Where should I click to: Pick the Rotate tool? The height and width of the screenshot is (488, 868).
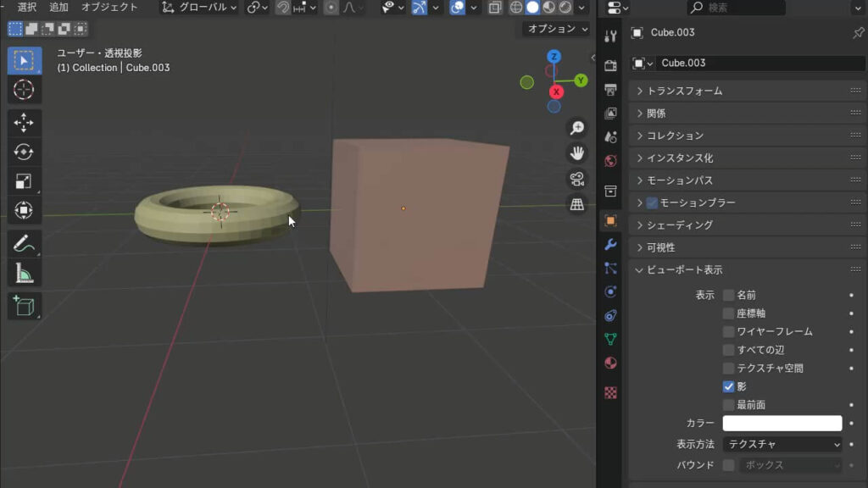(24, 152)
